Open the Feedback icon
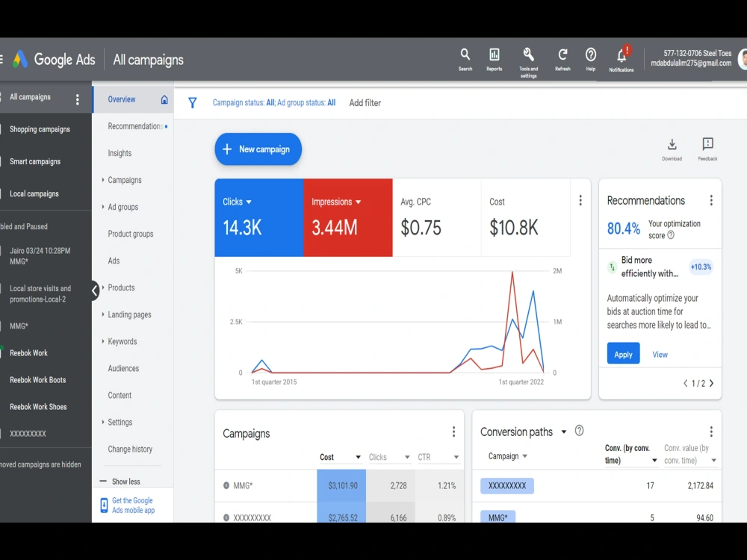 707,149
